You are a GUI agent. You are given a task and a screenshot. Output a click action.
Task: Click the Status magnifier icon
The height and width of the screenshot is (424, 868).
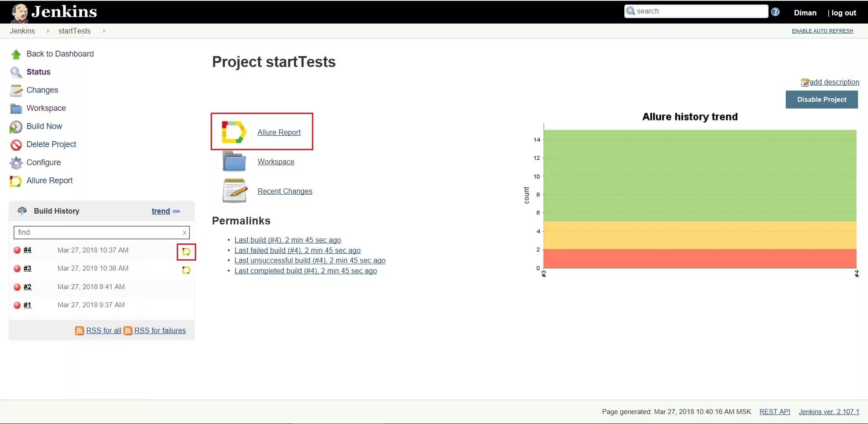16,72
